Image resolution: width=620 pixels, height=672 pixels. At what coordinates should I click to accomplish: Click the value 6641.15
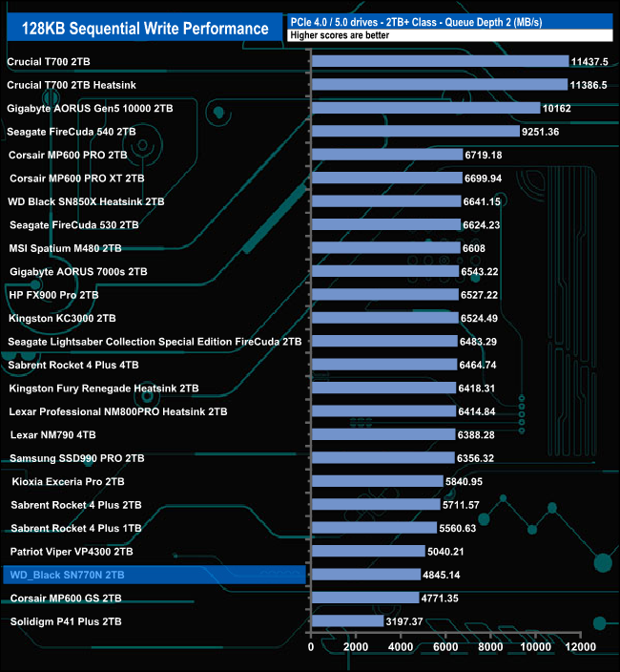click(482, 201)
